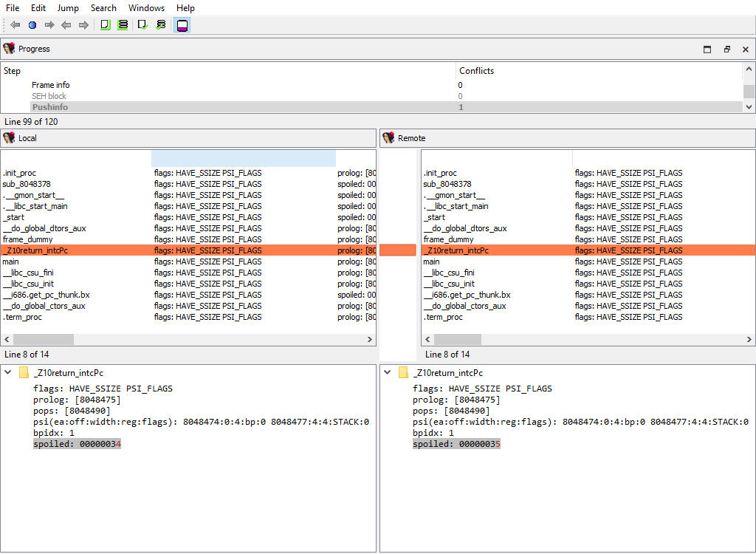Screen dimensions: 756x554
Task: Click the single page icon with green corner
Action: click(x=105, y=25)
